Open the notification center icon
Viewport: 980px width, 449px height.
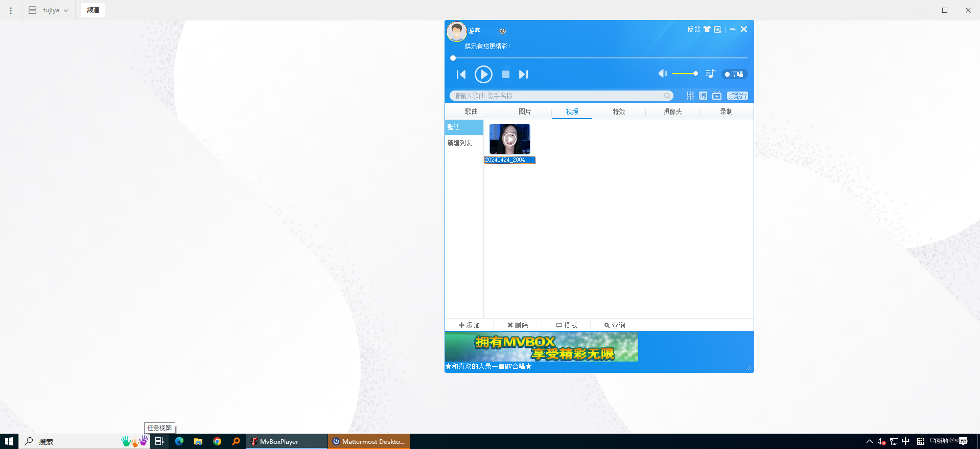tap(964, 441)
